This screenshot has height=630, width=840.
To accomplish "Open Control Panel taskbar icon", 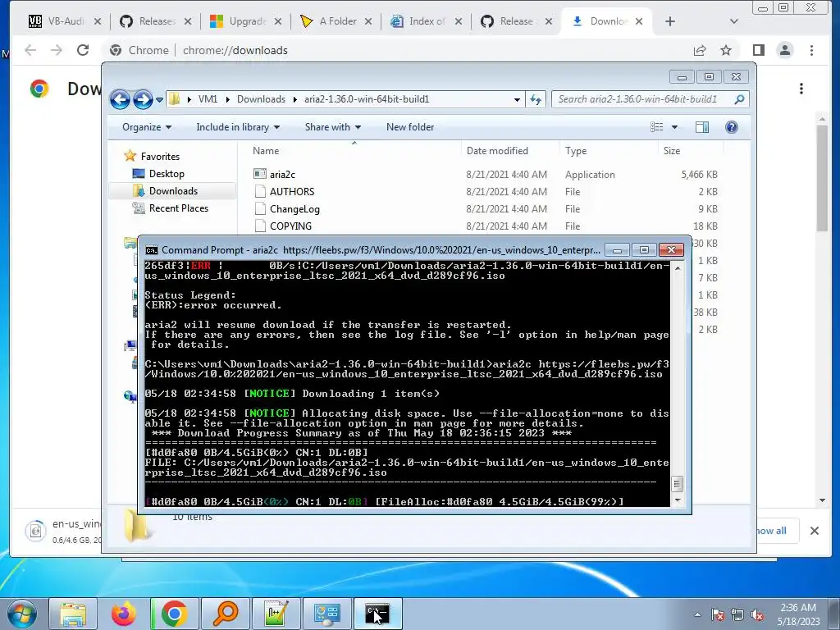I will [x=326, y=614].
